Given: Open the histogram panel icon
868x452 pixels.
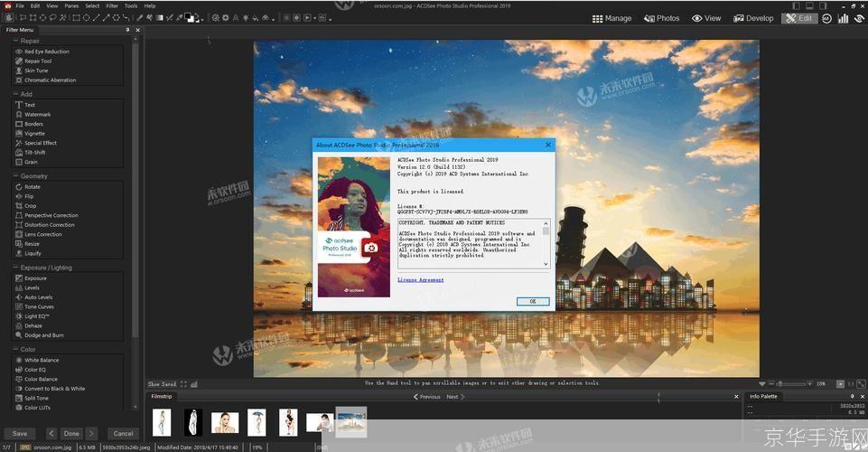Looking at the screenshot, I should [x=843, y=18].
